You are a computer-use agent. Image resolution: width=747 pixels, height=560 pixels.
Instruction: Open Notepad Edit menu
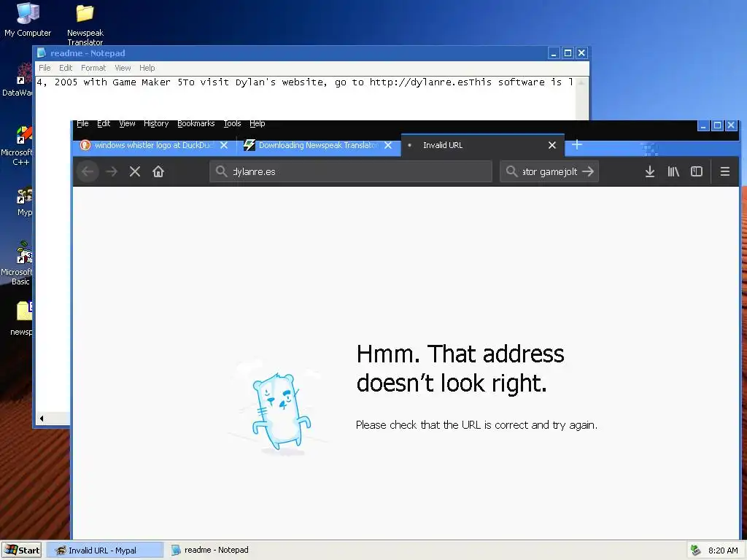tap(66, 68)
